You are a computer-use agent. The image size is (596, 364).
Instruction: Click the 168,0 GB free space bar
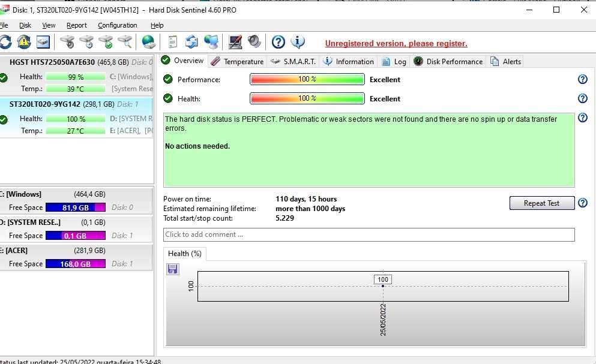point(75,264)
